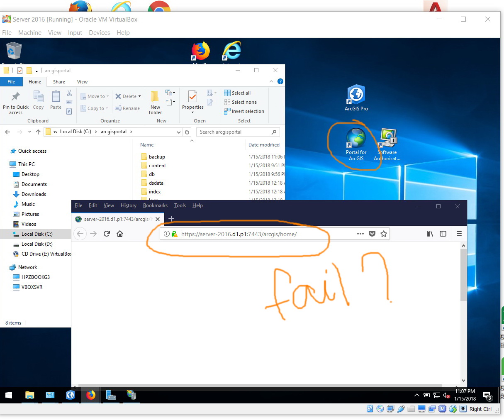The height and width of the screenshot is (420, 504).
Task: Open the Properties dropdown arrow
Action: point(192,112)
